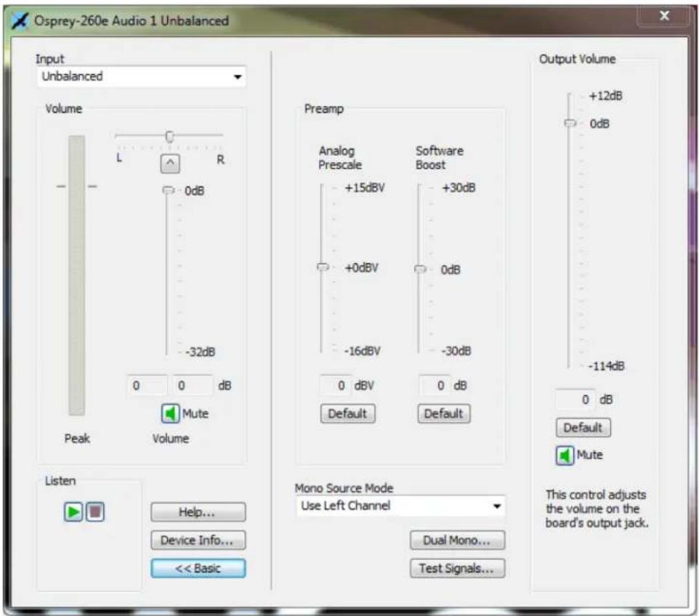Click the Software Boost dB value field

coord(435,386)
